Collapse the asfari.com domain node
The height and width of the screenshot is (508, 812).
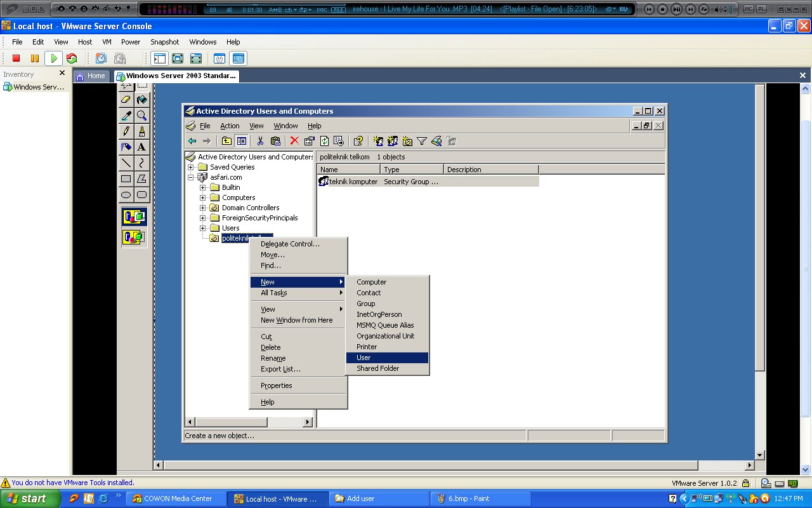[x=191, y=177]
